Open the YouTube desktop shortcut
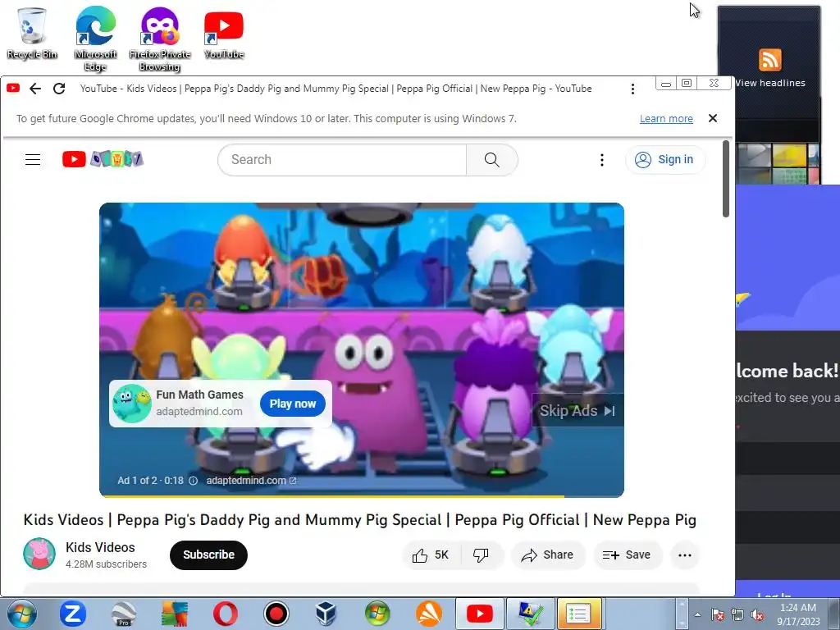This screenshot has width=840, height=630. pyautogui.click(x=224, y=33)
